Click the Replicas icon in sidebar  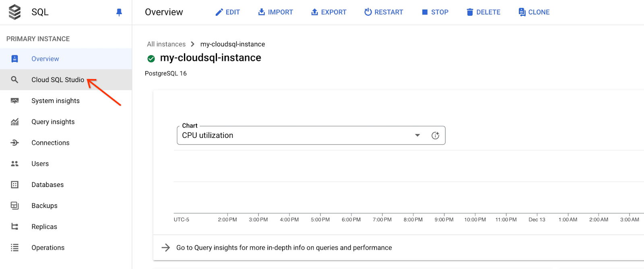(15, 227)
